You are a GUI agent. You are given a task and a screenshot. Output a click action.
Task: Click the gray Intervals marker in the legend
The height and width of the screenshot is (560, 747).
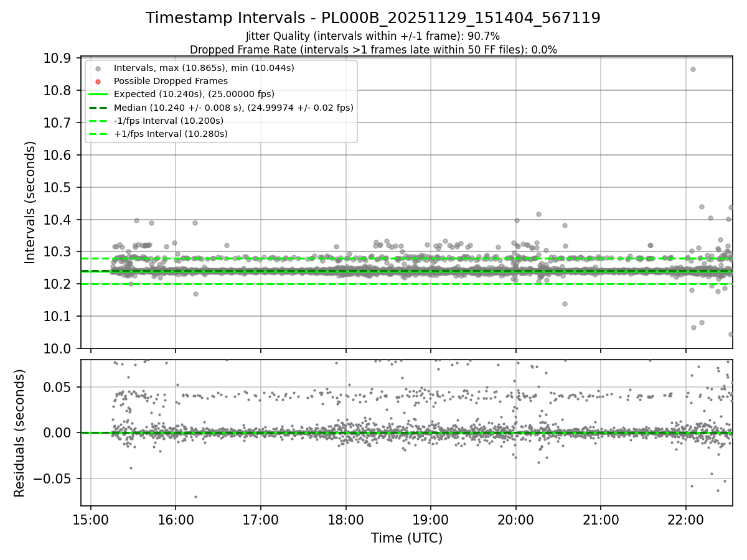(x=98, y=68)
